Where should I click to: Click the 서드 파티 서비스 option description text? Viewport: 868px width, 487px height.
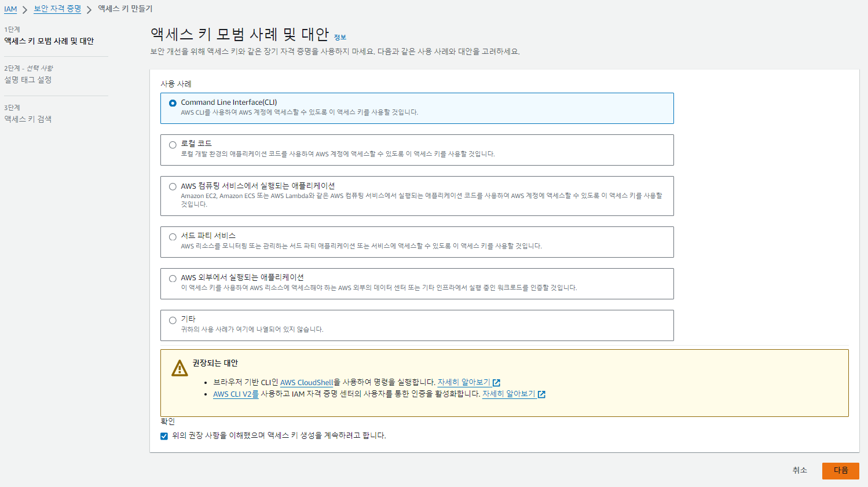point(361,246)
